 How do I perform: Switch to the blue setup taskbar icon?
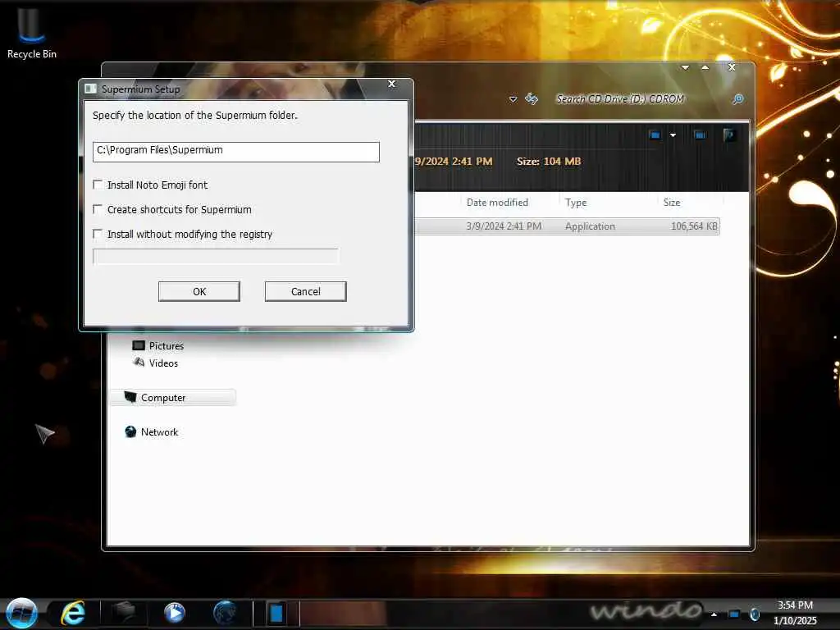(276, 613)
